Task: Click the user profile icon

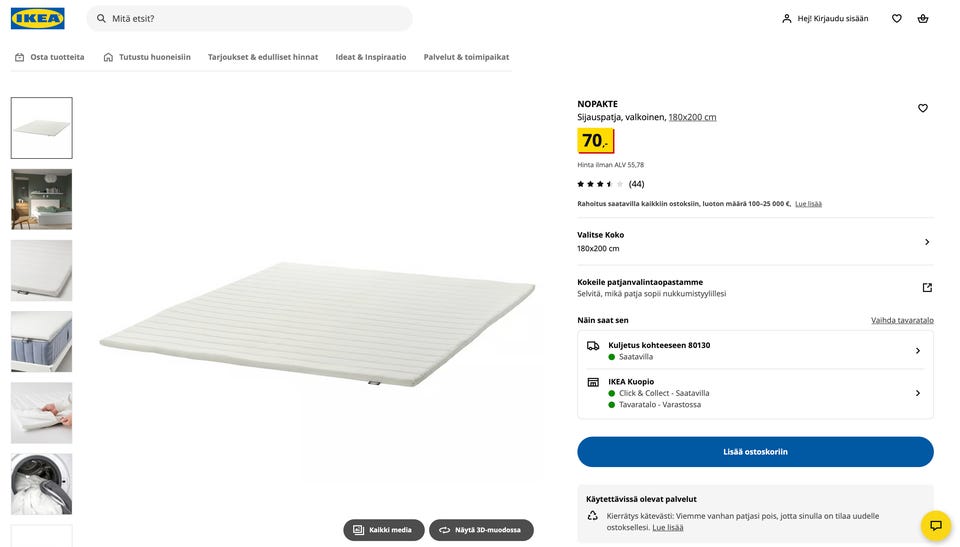Action: coord(787,18)
